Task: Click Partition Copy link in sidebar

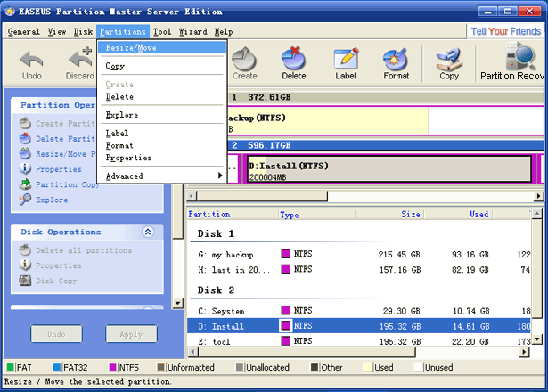Action: pos(67,184)
